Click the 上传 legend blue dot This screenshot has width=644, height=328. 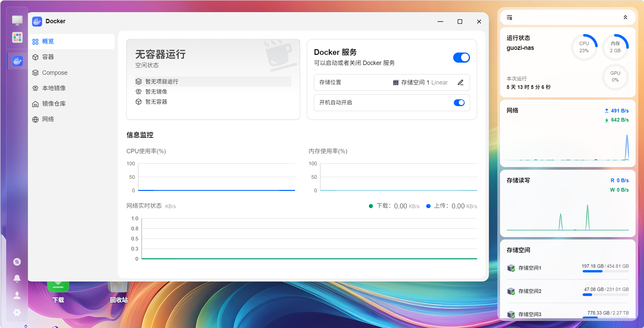click(x=428, y=206)
